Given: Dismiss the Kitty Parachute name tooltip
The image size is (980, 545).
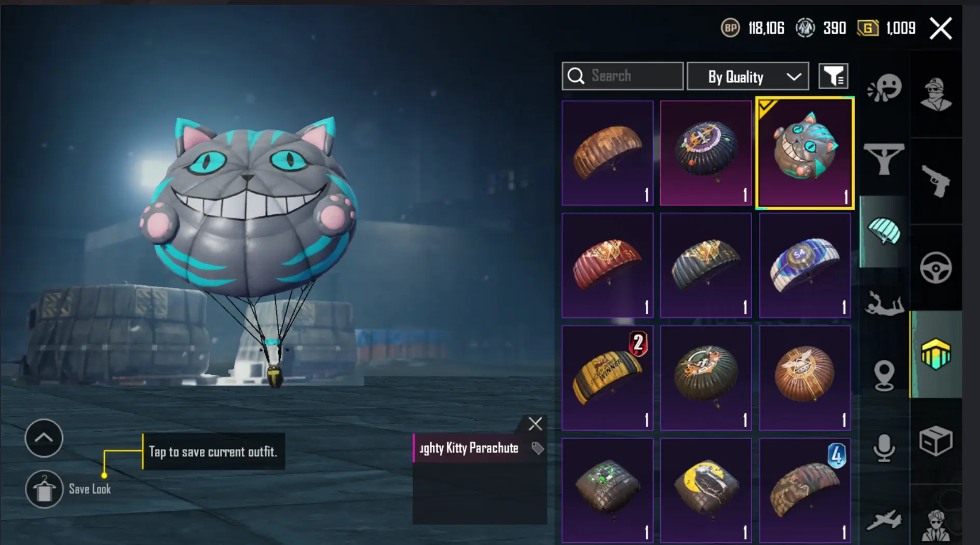Looking at the screenshot, I should (x=535, y=424).
